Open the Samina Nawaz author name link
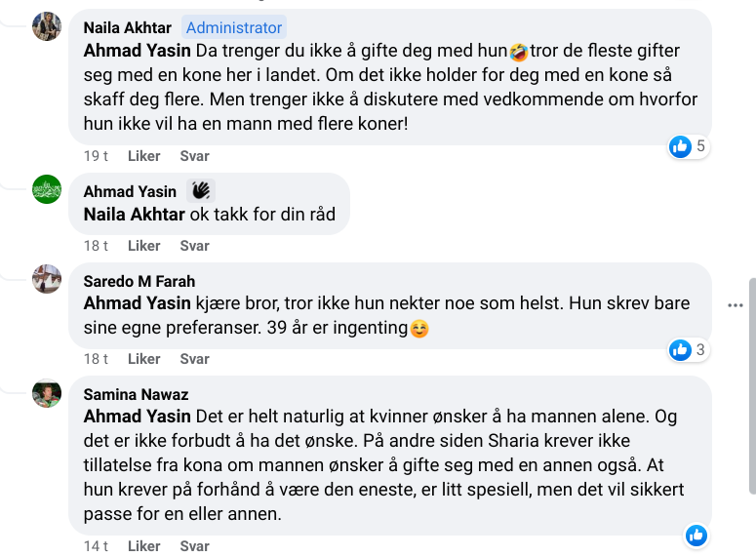756x557 pixels. tap(136, 394)
